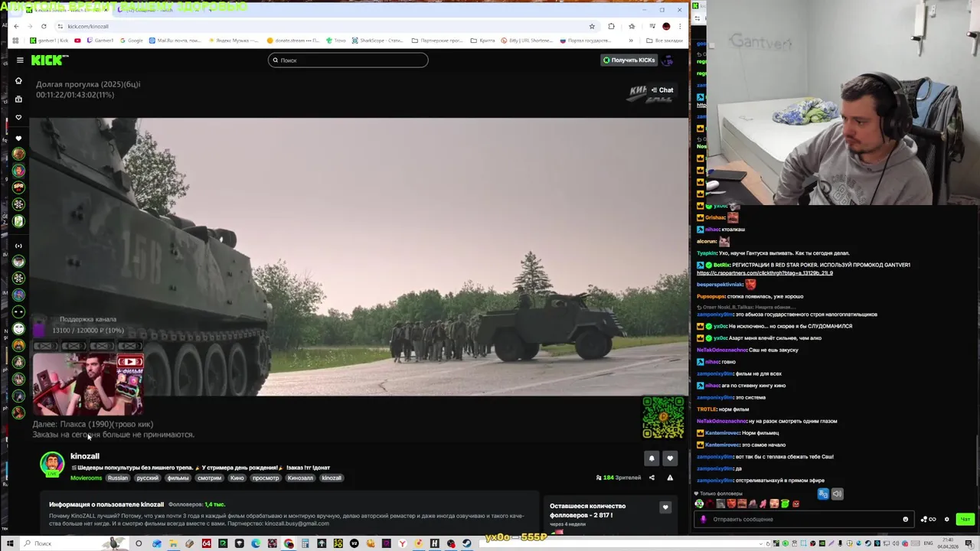Bookmark this page with the star icon
980x551 pixels.
point(592,26)
